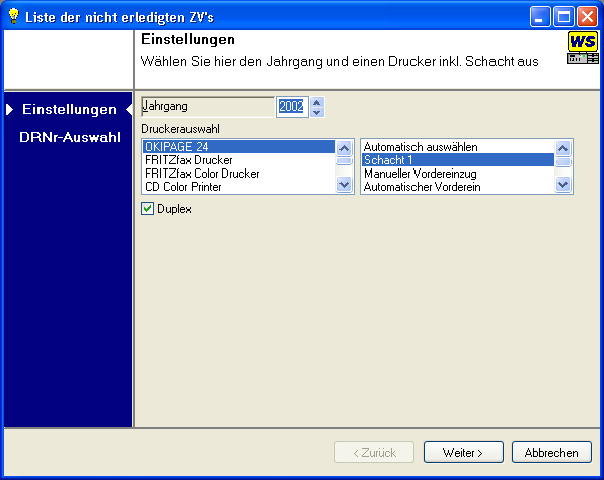Increase Jahrgang with the up spinner arrow

tap(317, 102)
